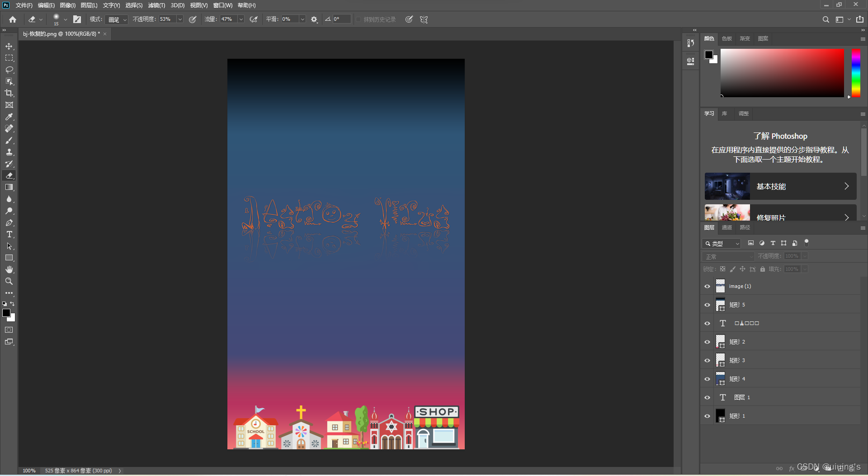Select the History Brush tool

[x=9, y=164]
